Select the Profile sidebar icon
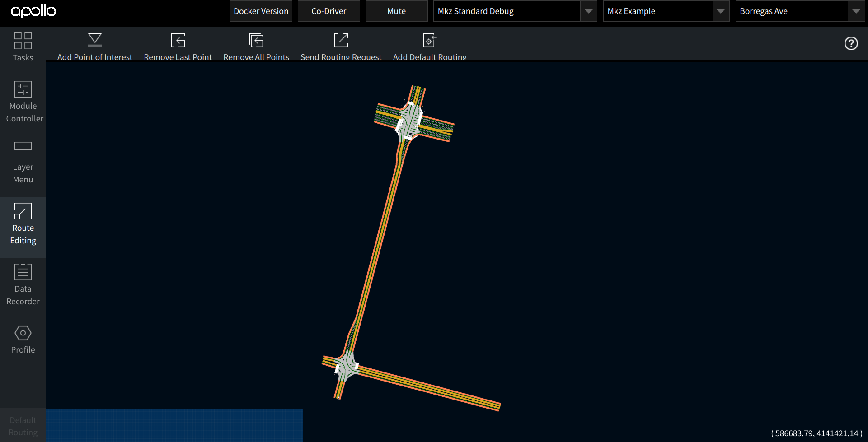This screenshot has height=442, width=868. click(23, 339)
